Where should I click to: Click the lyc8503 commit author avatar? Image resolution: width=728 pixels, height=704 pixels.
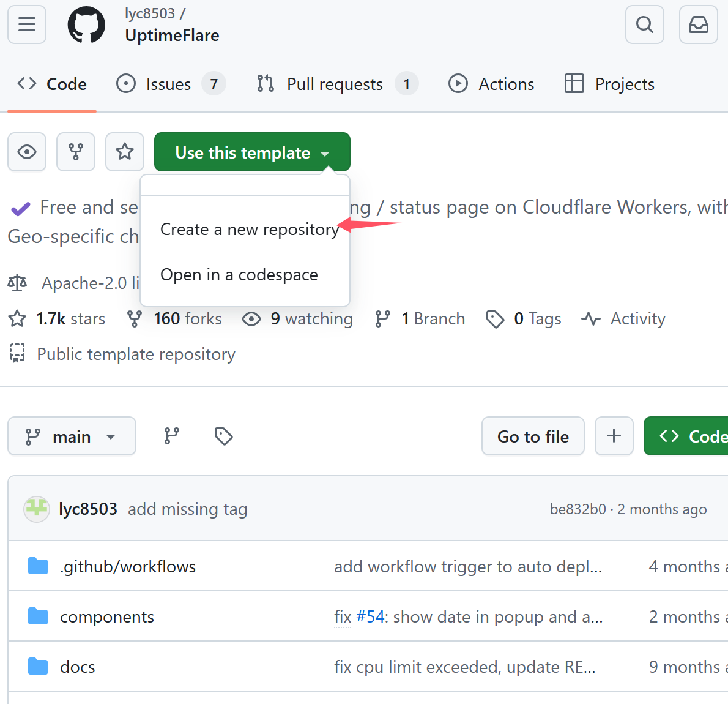(x=37, y=509)
